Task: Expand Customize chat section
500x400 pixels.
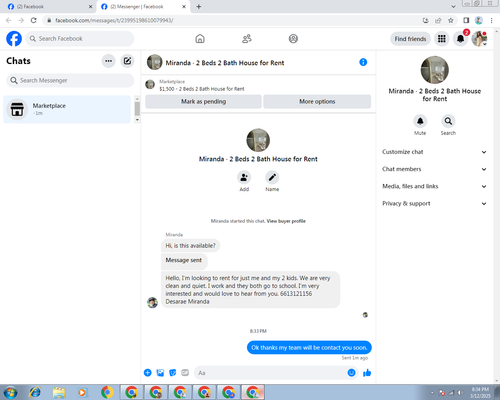Action: [434, 152]
